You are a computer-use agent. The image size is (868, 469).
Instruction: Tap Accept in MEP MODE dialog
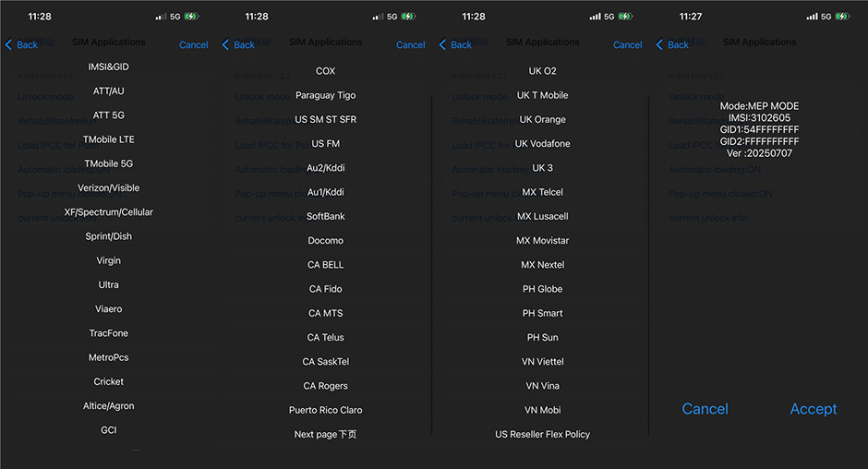pyautogui.click(x=814, y=409)
